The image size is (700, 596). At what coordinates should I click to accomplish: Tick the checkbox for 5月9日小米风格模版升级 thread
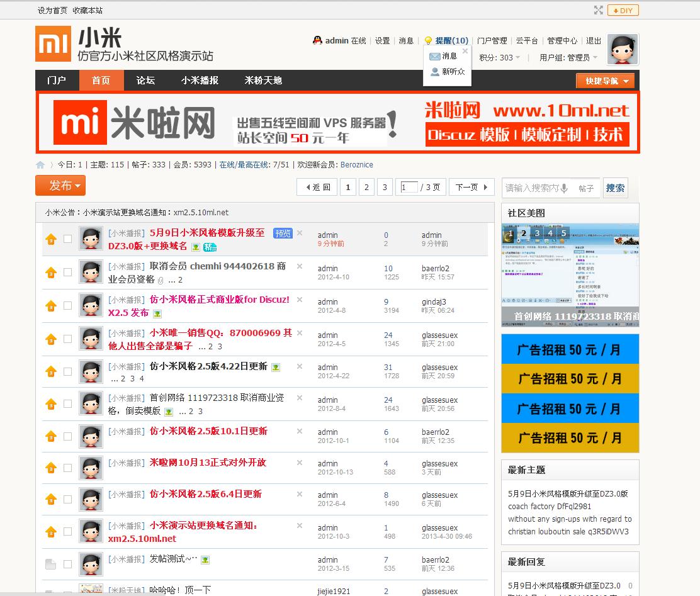click(x=67, y=239)
